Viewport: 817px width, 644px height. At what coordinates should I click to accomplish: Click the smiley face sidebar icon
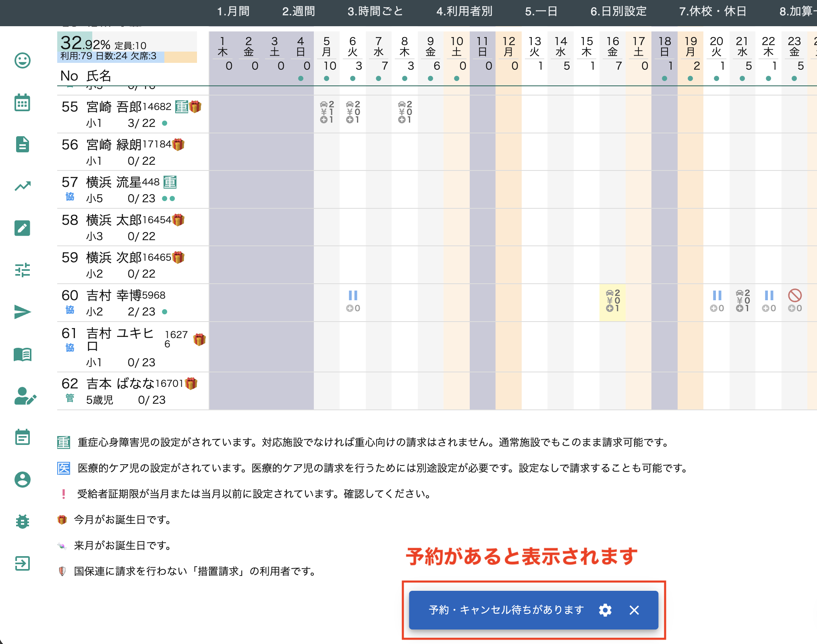pos(23,60)
